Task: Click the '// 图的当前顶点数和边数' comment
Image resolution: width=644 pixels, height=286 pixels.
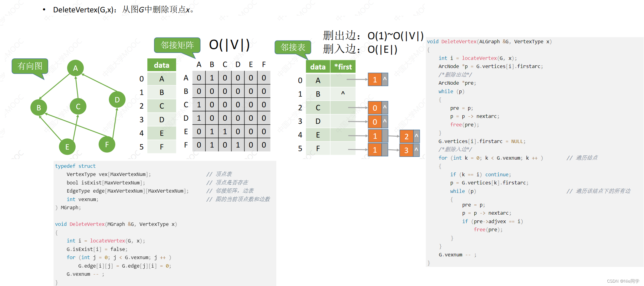Action: pos(238,199)
